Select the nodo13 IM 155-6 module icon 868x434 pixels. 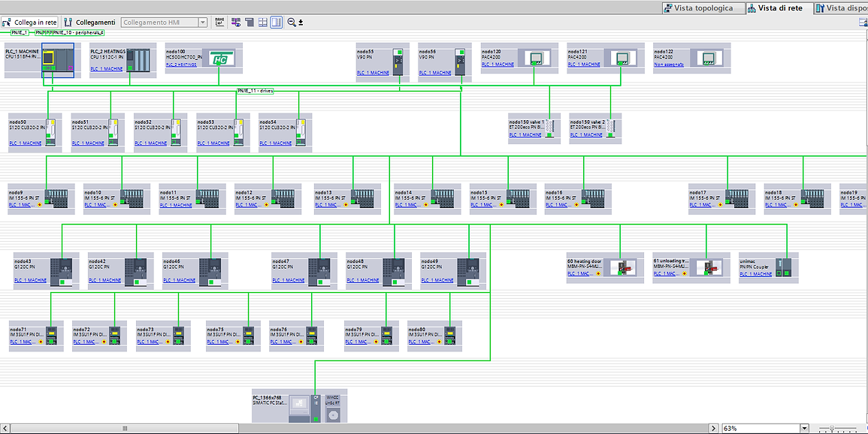(362, 198)
